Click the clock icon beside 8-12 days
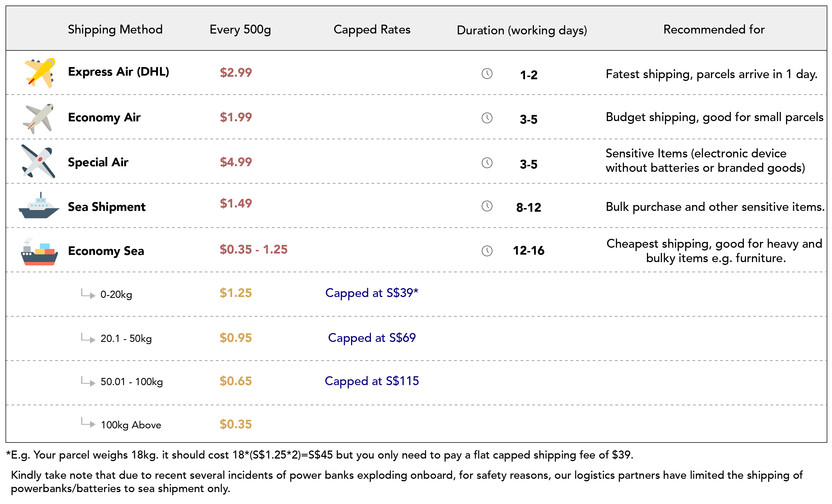This screenshot has height=504, width=832. pos(487,206)
